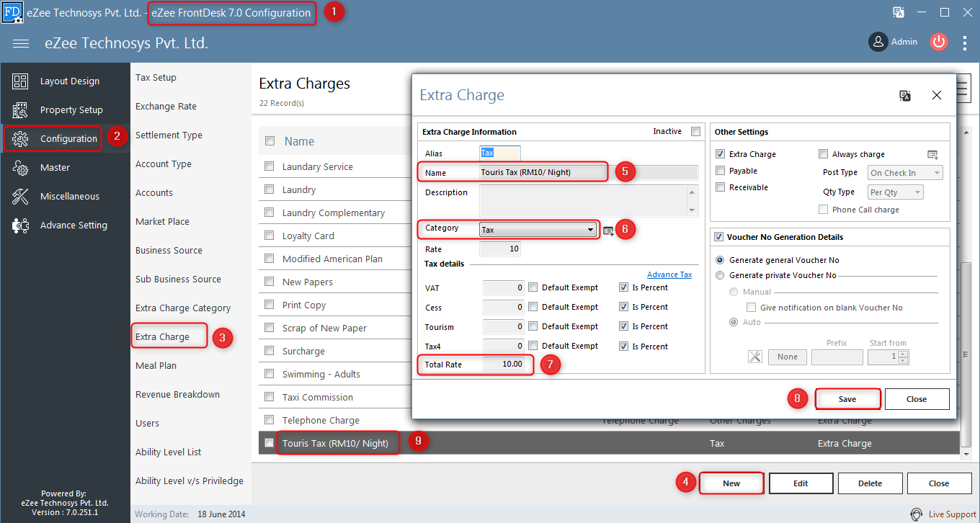Viewport: 980px width, 523px height.
Task: Toggle Cess Is Percent checkbox
Action: click(x=623, y=307)
